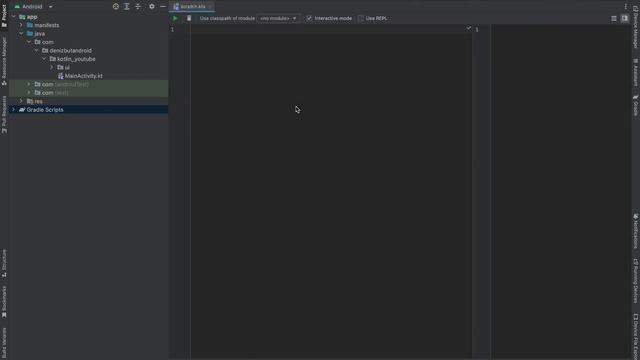
Task: Select the java folder row
Action: click(x=88, y=34)
